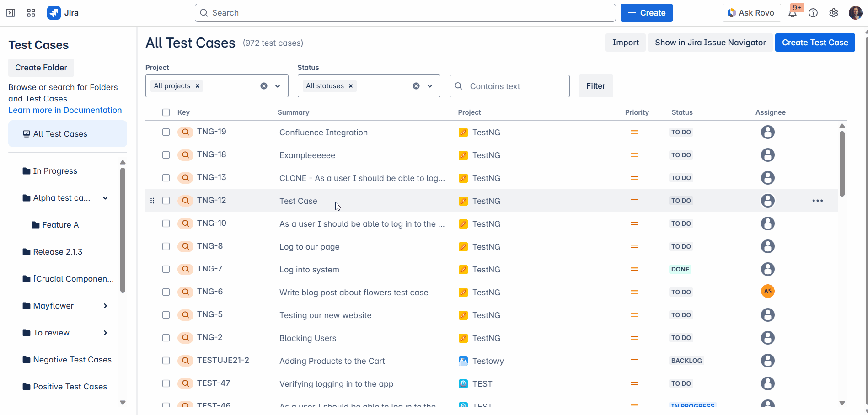Image resolution: width=868 pixels, height=415 pixels.
Task: Clear all selected statuses in Status filter
Action: coord(416,86)
